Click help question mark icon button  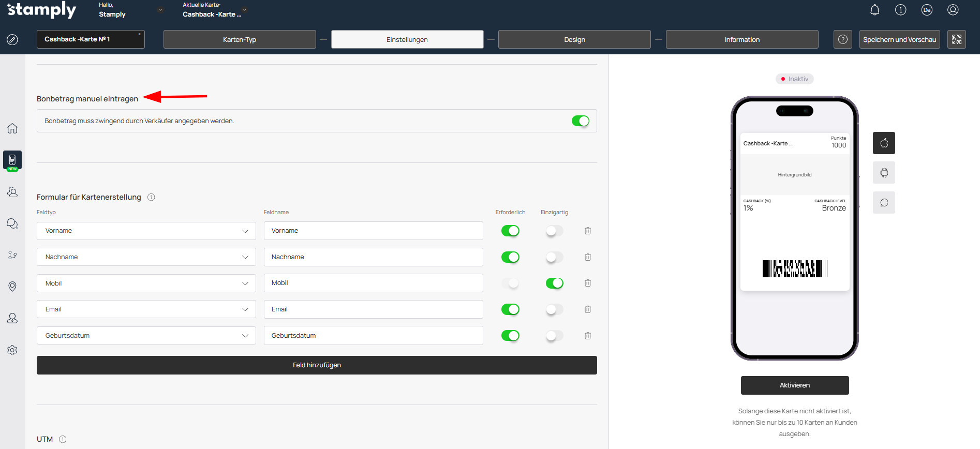(842, 39)
